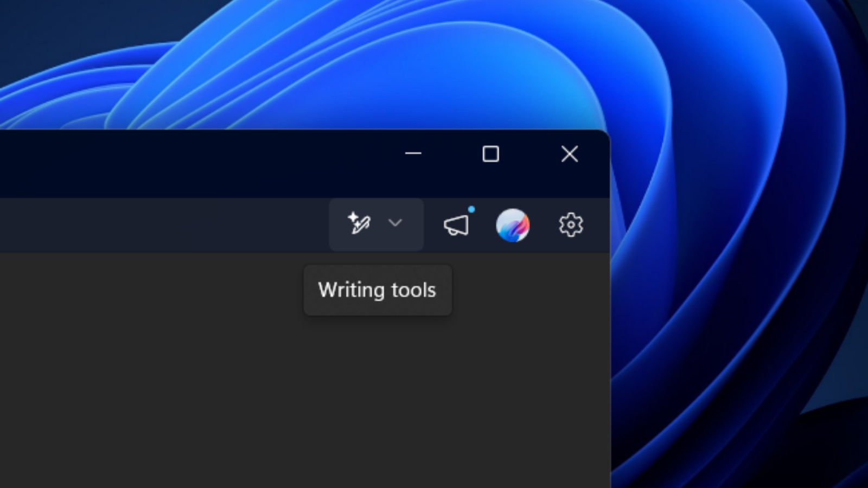The height and width of the screenshot is (488, 868).
Task: Open the colorful account profile avatar
Action: pos(513,225)
